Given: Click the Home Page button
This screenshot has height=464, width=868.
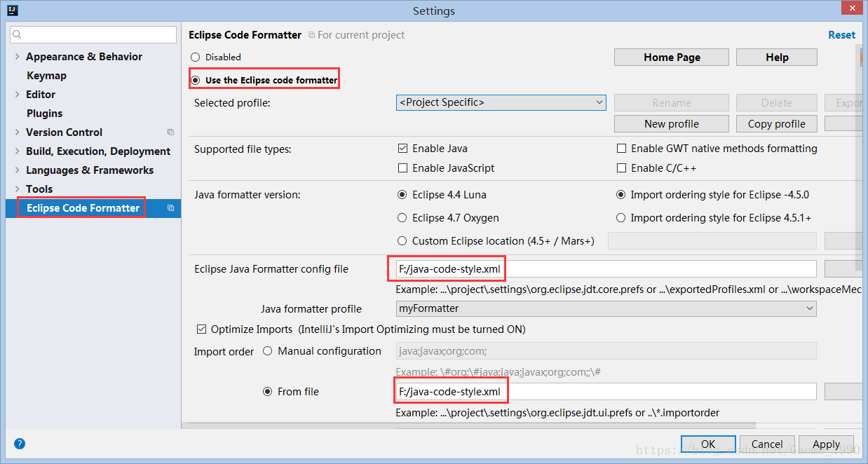Looking at the screenshot, I should pyautogui.click(x=672, y=57).
